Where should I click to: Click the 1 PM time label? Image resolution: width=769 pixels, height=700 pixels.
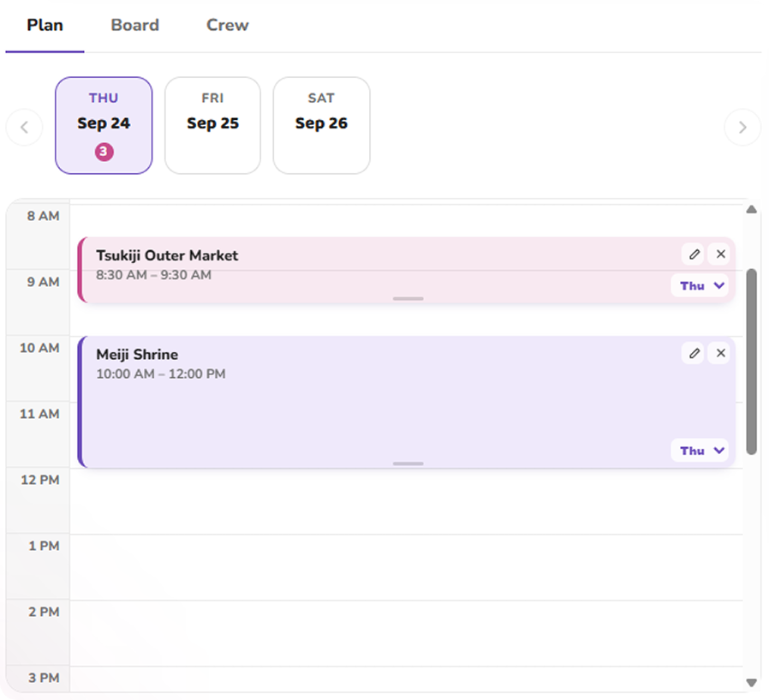44,546
